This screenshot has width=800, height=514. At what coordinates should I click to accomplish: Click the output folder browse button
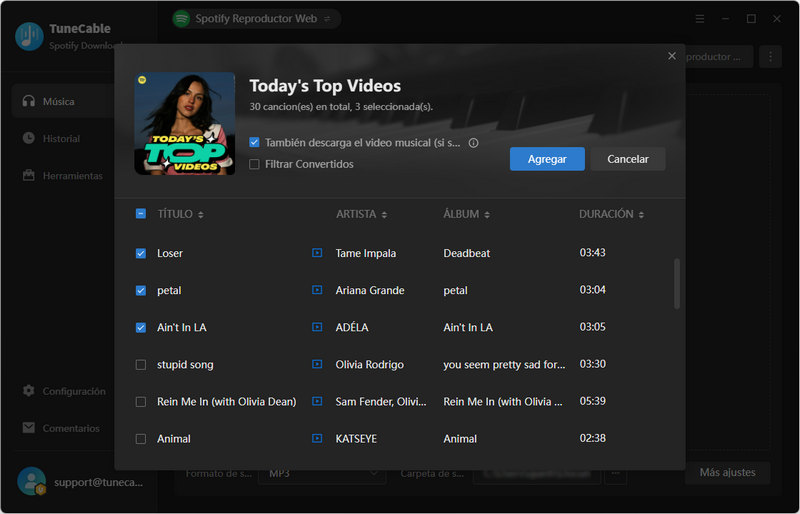coord(616,473)
